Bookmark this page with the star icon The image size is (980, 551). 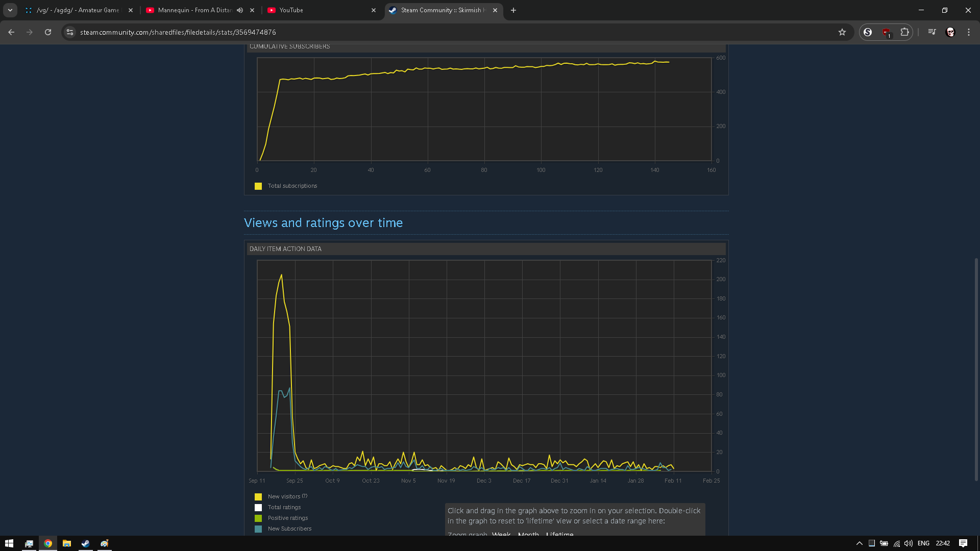(842, 32)
